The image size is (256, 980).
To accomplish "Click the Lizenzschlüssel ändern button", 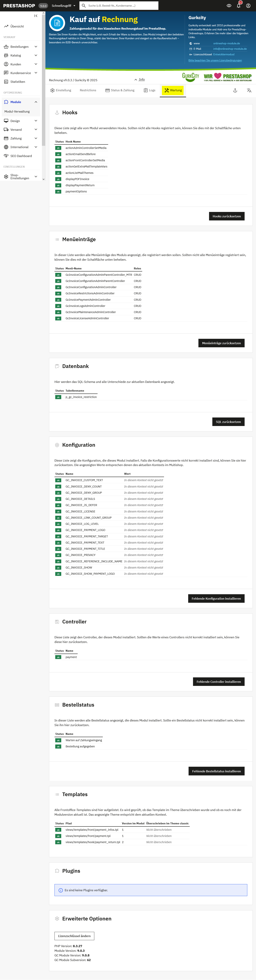I will click(74, 936).
